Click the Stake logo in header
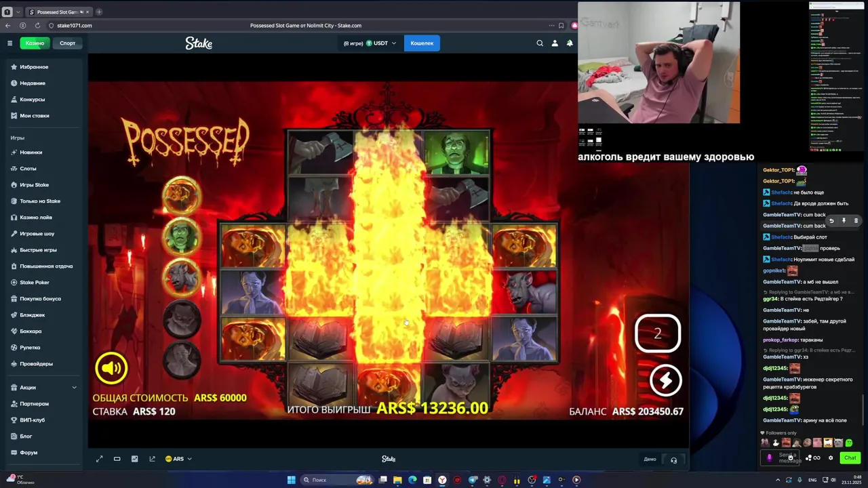The height and width of the screenshot is (488, 868). click(x=199, y=43)
